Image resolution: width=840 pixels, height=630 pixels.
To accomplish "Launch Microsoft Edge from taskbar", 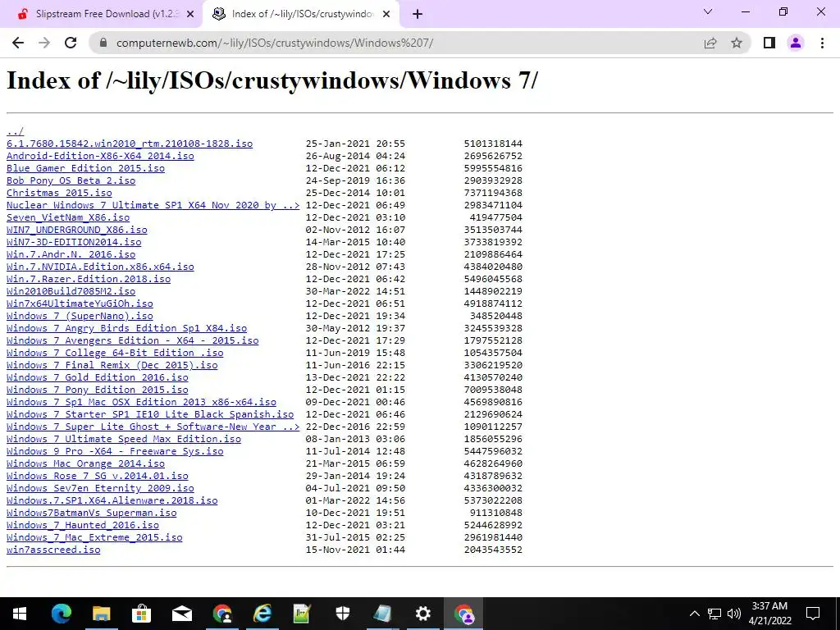I will point(61,614).
